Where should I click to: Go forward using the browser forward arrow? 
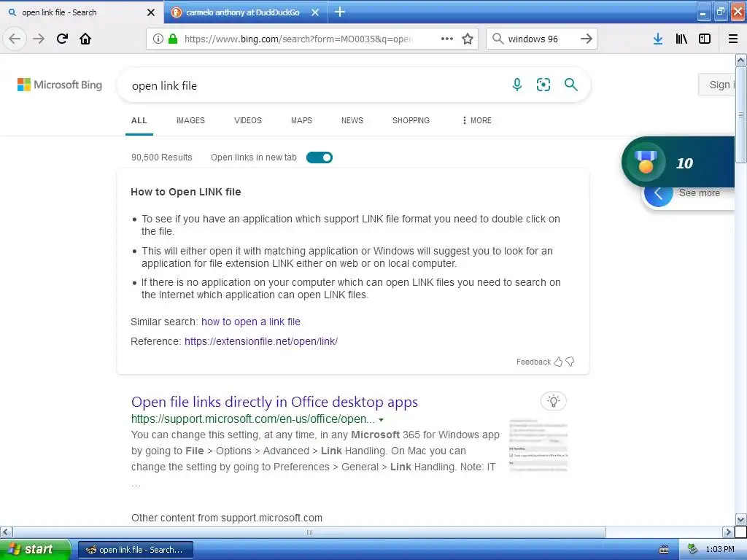[x=39, y=39]
